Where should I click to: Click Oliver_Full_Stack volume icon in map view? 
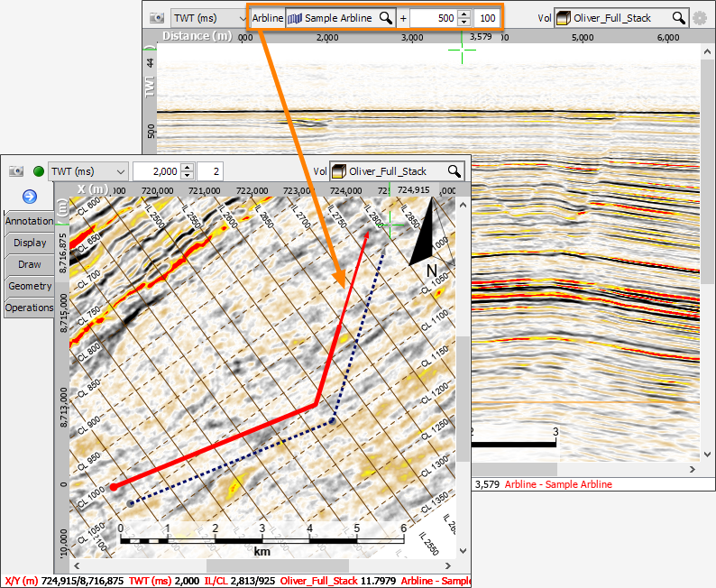pyautogui.click(x=339, y=171)
